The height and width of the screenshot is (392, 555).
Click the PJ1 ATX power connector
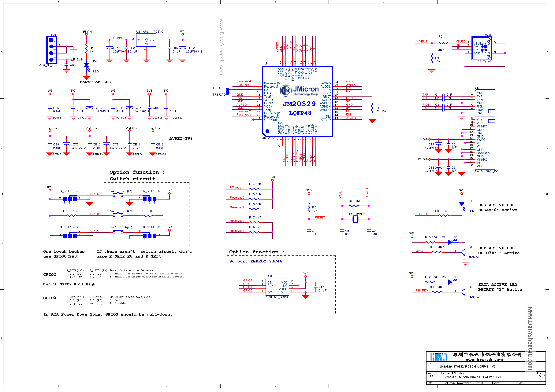pos(52,50)
